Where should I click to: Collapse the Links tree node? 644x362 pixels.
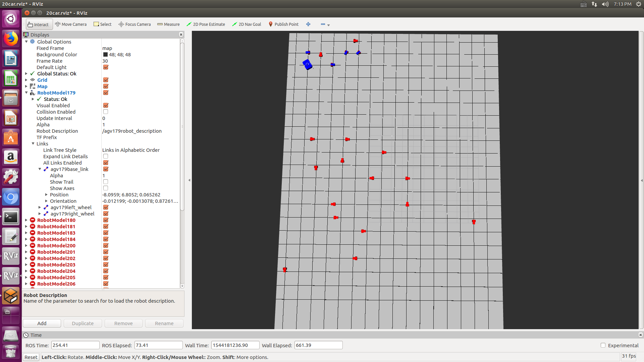tap(33, 143)
